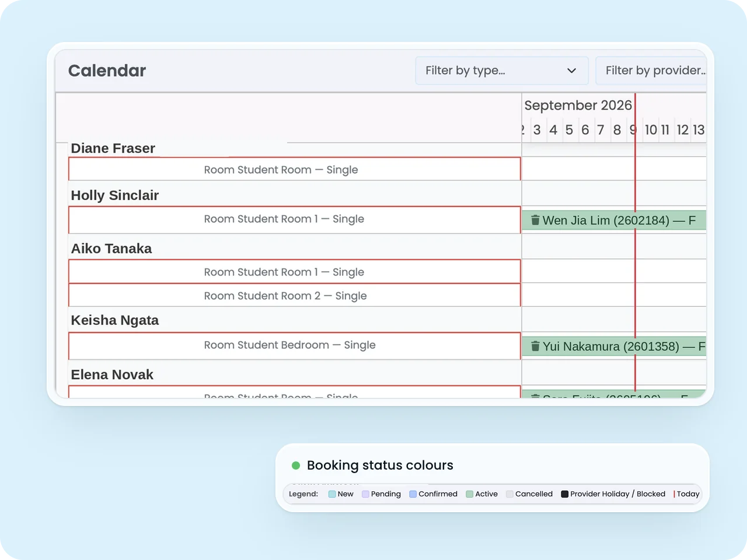Select day 10 in the calendar header
Image resolution: width=747 pixels, height=560 pixels.
tap(651, 129)
